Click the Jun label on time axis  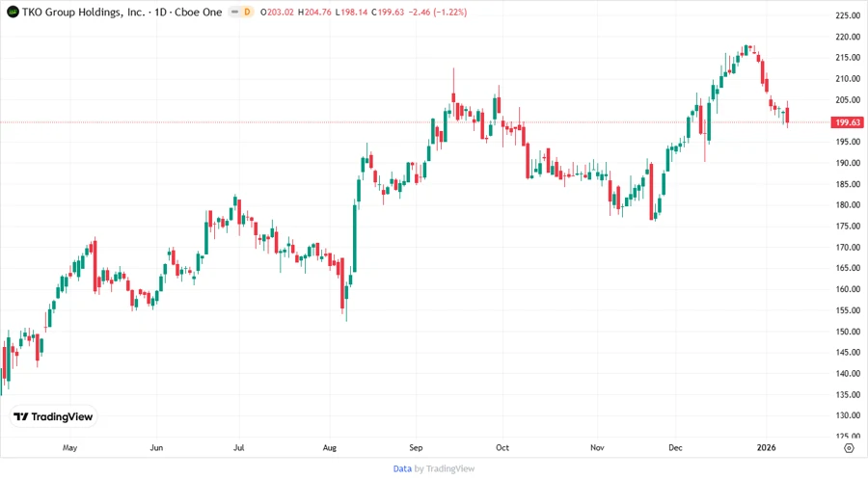click(x=156, y=447)
